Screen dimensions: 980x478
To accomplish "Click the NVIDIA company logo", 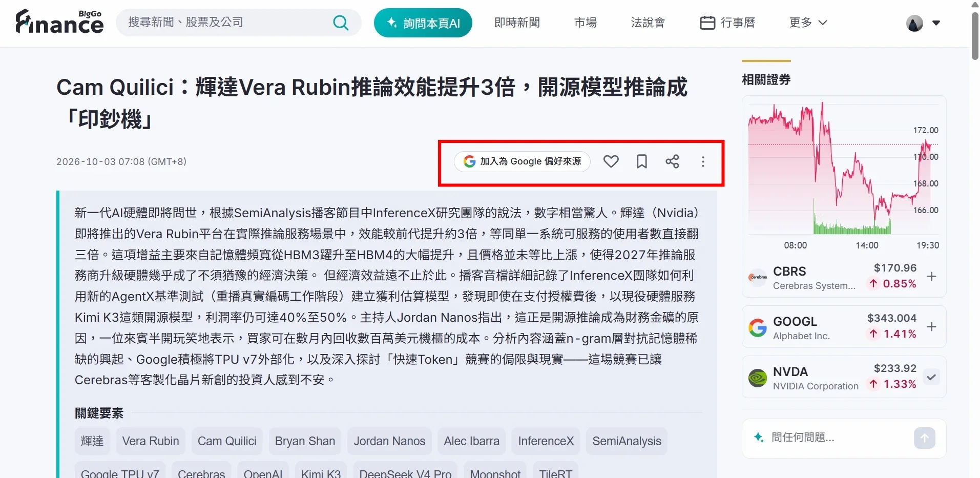I will pos(758,378).
